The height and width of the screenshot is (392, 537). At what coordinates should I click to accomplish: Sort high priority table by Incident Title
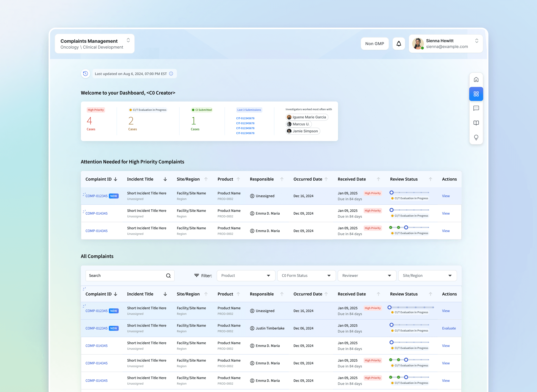pyautogui.click(x=165, y=179)
